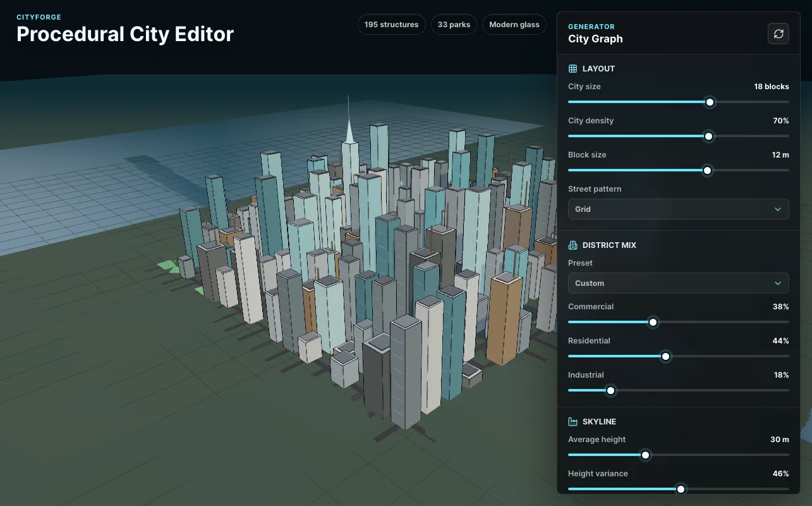
Task: Click the DISTRICT MIX section heading
Action: [609, 245]
